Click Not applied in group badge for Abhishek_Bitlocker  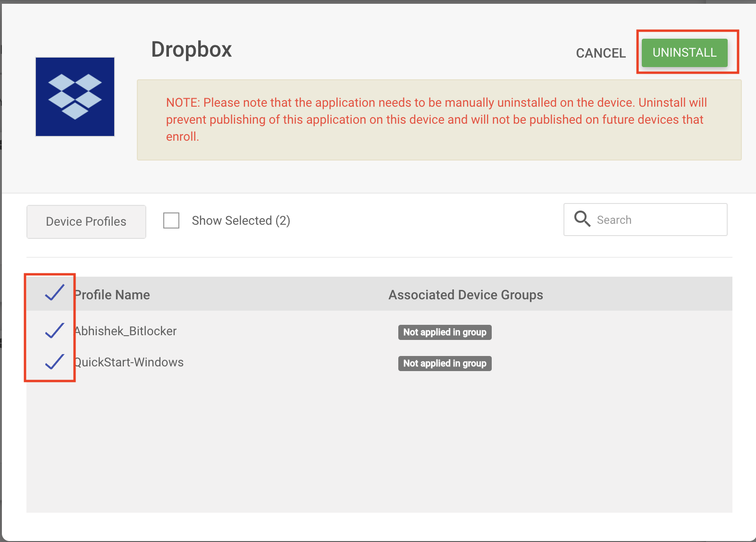(445, 332)
